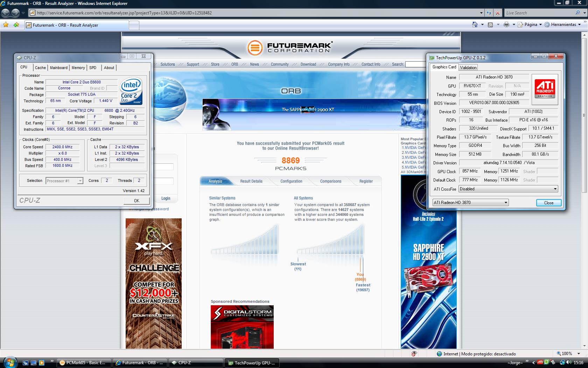This screenshot has width=588, height=368.
Task: Open CPU-Z processor Selection dropdown
Action: [x=80, y=181]
